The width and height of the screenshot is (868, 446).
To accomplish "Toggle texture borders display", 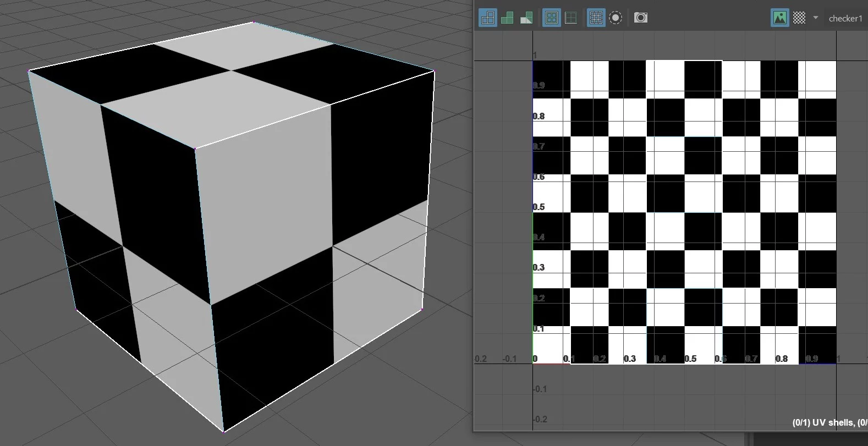I will point(552,18).
